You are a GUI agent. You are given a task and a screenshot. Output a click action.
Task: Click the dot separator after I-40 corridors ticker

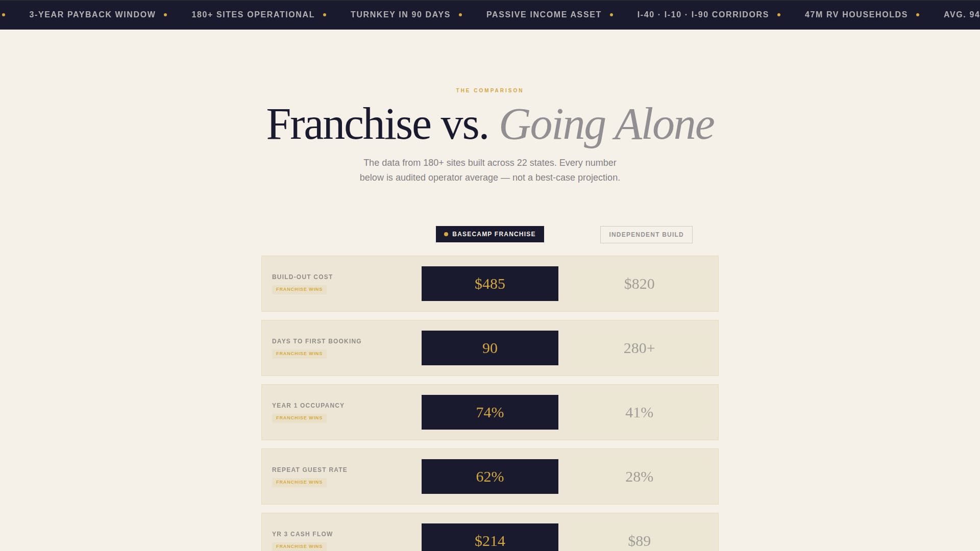tap(778, 15)
